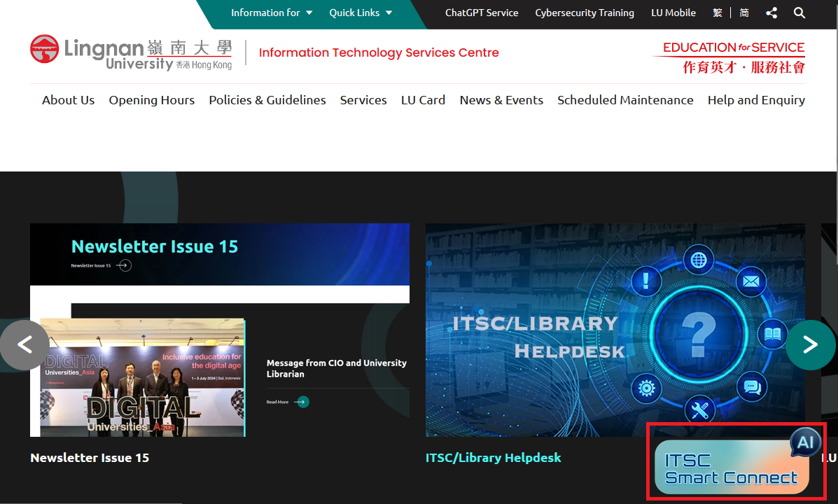The height and width of the screenshot is (504, 838).
Task: Expand the Information for dropdown
Action: [x=272, y=13]
